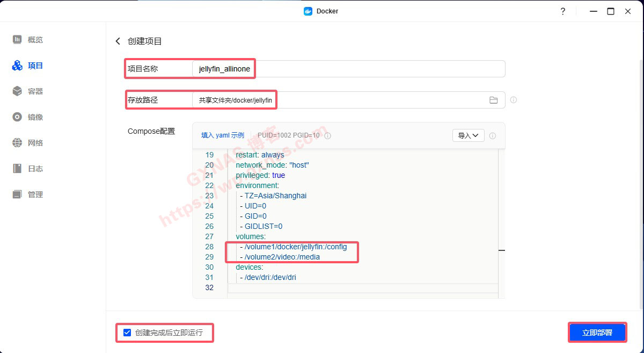Click the Containers (容器) cube icon
The height and width of the screenshot is (353, 644).
coord(17,91)
